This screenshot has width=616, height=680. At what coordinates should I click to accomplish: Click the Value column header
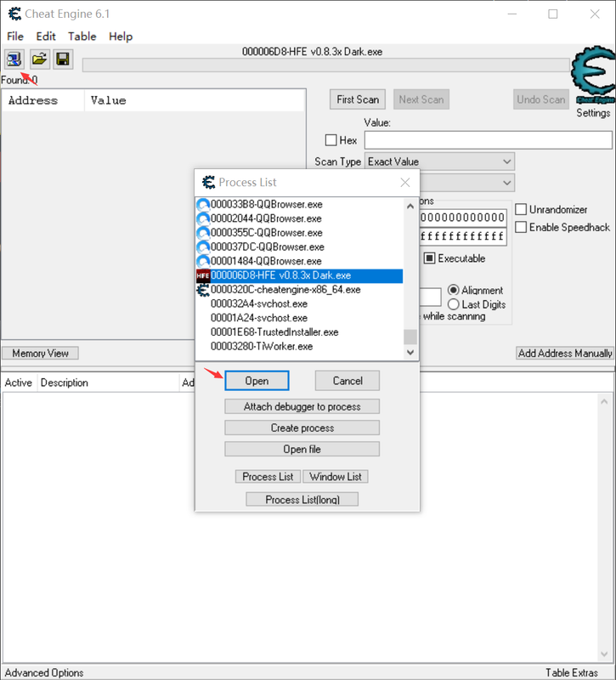coord(195,100)
